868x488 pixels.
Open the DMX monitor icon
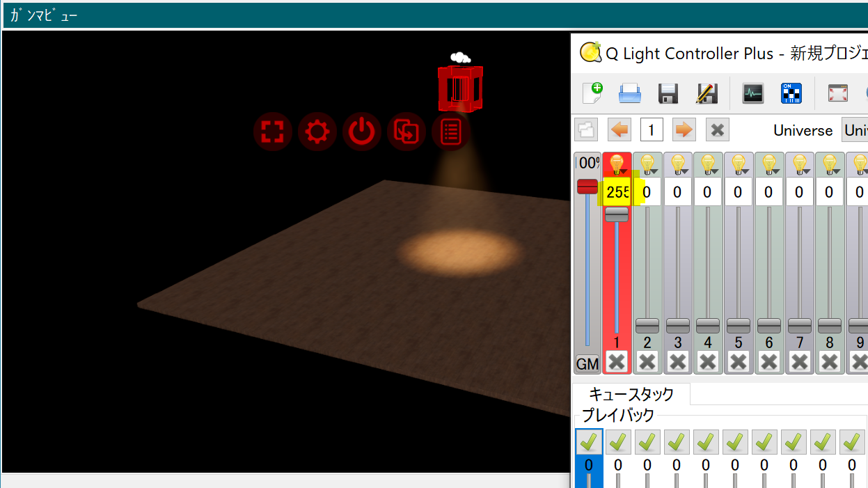[x=753, y=93]
